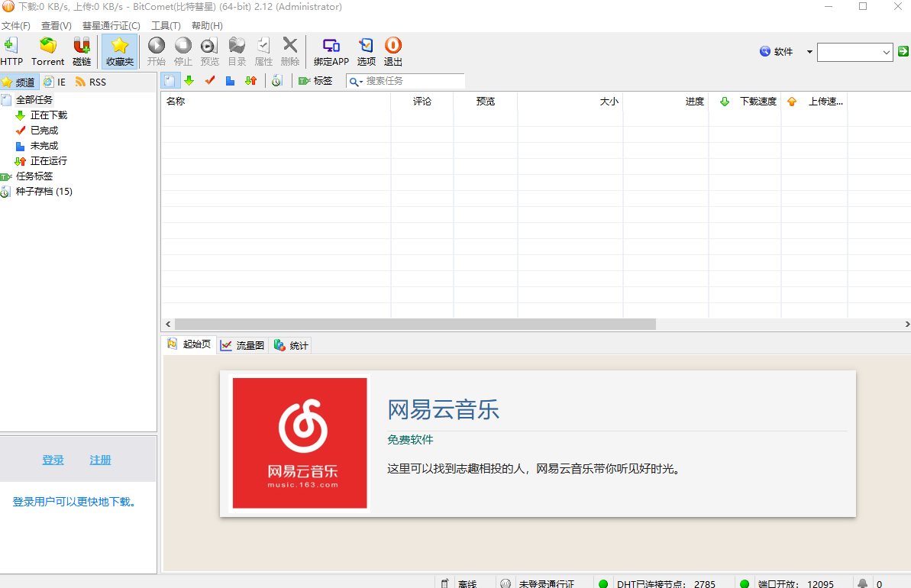
Task: Open the 文件(F) menu
Action: click(x=16, y=25)
